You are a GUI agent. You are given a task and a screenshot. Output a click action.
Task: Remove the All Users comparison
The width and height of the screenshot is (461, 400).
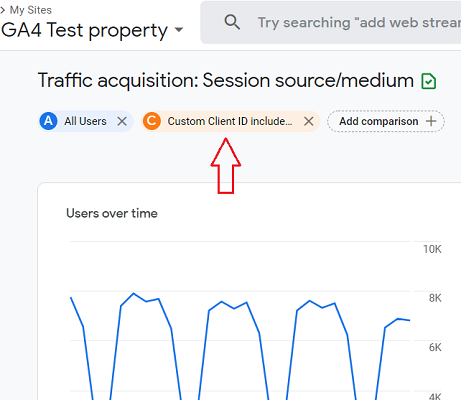click(x=122, y=121)
